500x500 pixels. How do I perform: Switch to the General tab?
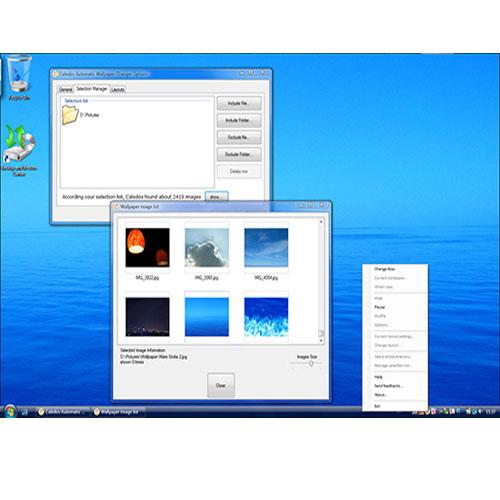coord(66,89)
